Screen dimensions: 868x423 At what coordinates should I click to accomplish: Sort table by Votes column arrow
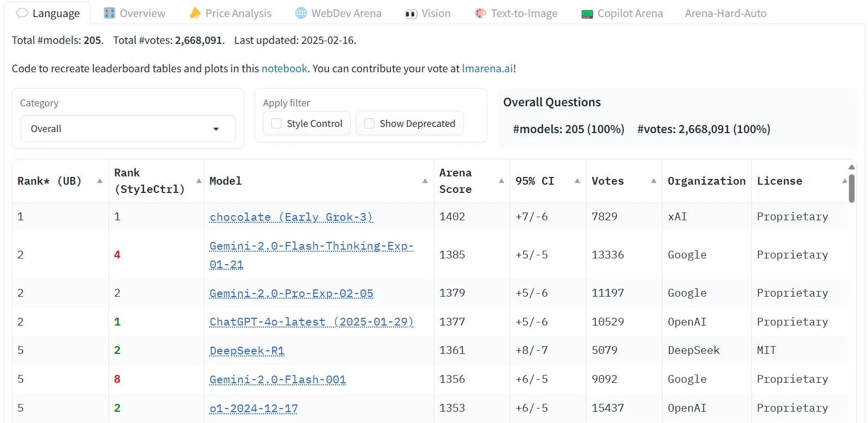653,181
